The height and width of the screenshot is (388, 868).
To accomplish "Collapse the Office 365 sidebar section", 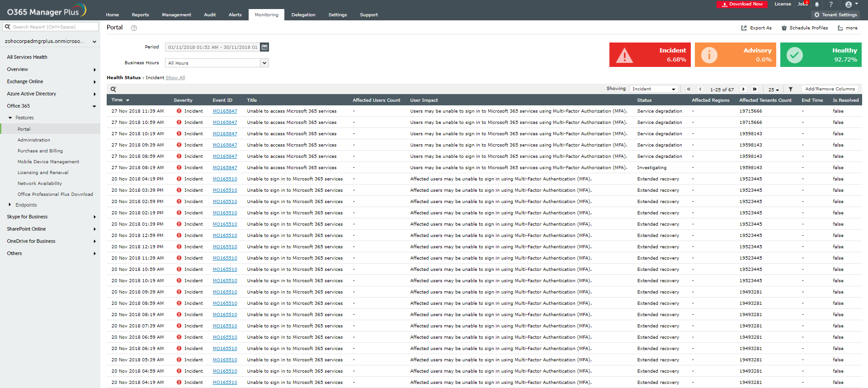I will click(94, 106).
